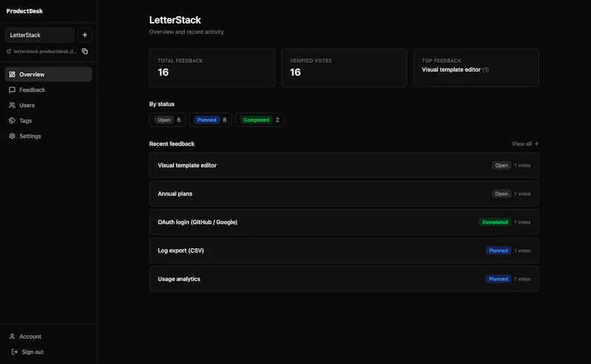Open the Total Feedback card

[x=212, y=68]
